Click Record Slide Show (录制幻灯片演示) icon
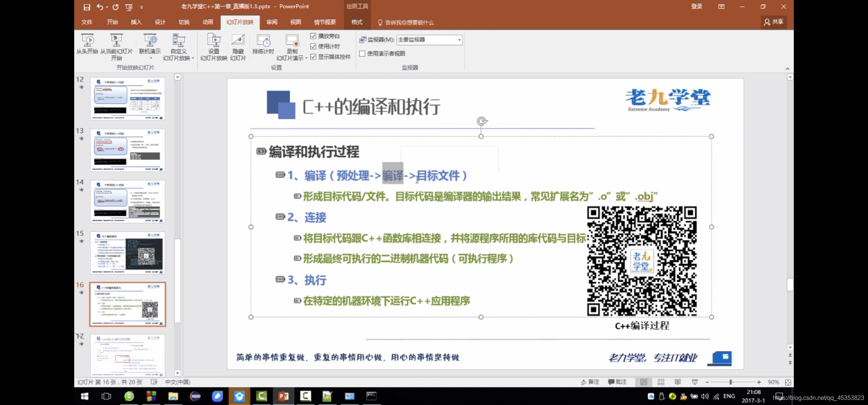Viewport: 868px width, 405px height. coord(292,47)
